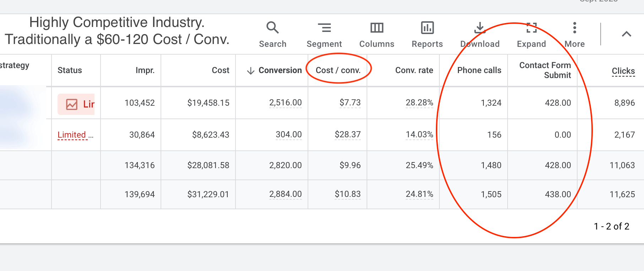Select the 1,324 phone calls cell
Image resolution: width=644 pixels, height=271 pixels.
491,103
